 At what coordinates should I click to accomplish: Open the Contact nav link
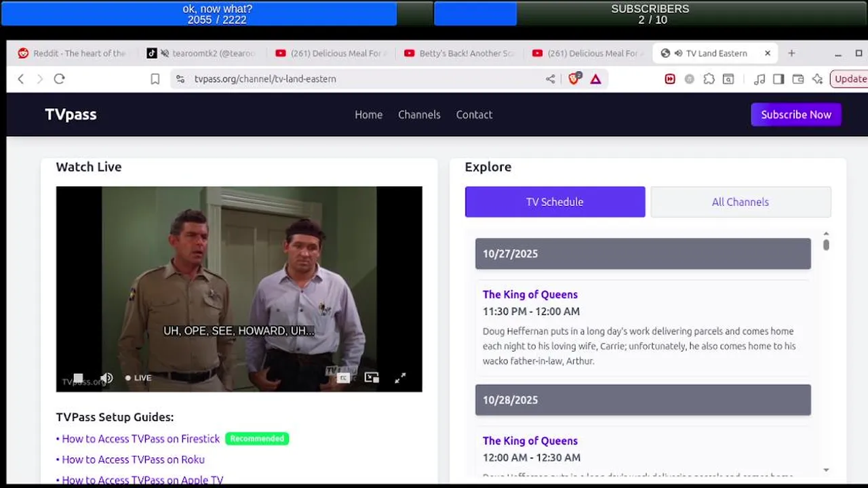click(474, 115)
